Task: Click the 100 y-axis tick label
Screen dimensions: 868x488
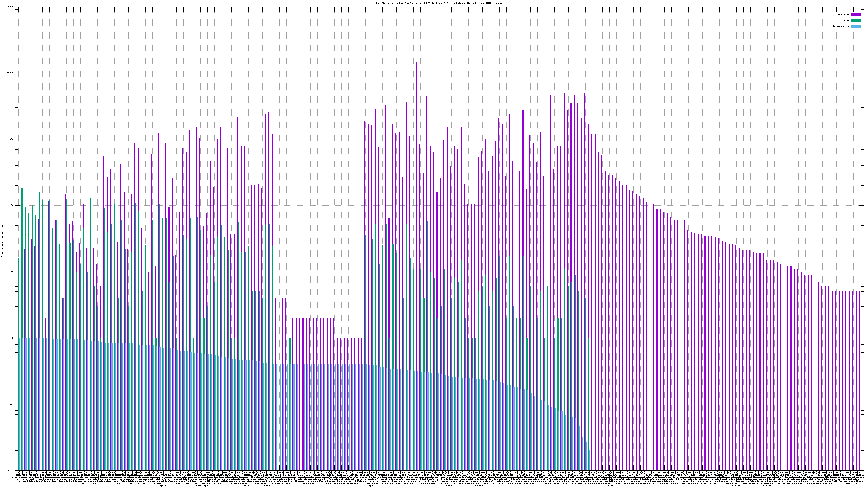Action: [x=12, y=206]
